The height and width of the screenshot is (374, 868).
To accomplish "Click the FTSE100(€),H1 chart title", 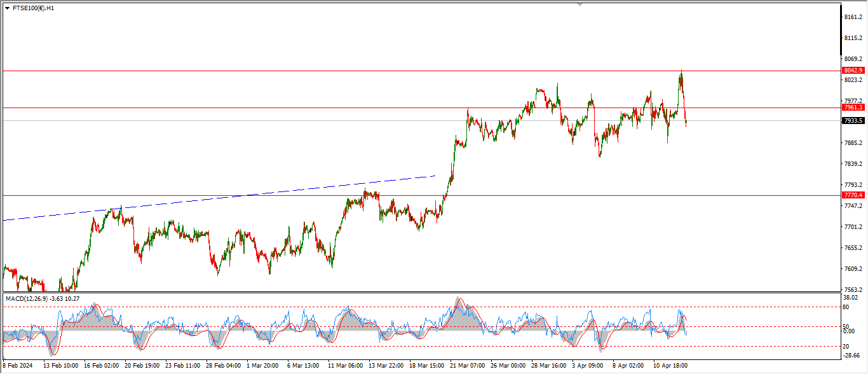I will (33, 8).
